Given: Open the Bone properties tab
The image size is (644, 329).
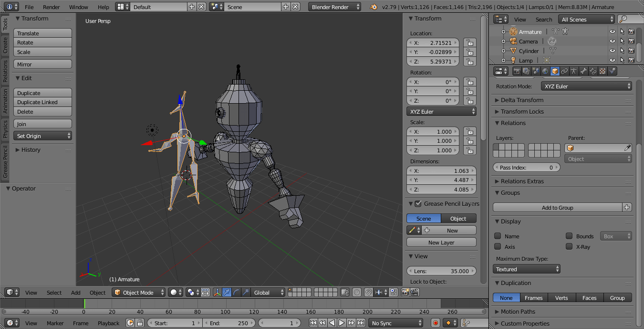Looking at the screenshot, I should [x=583, y=71].
